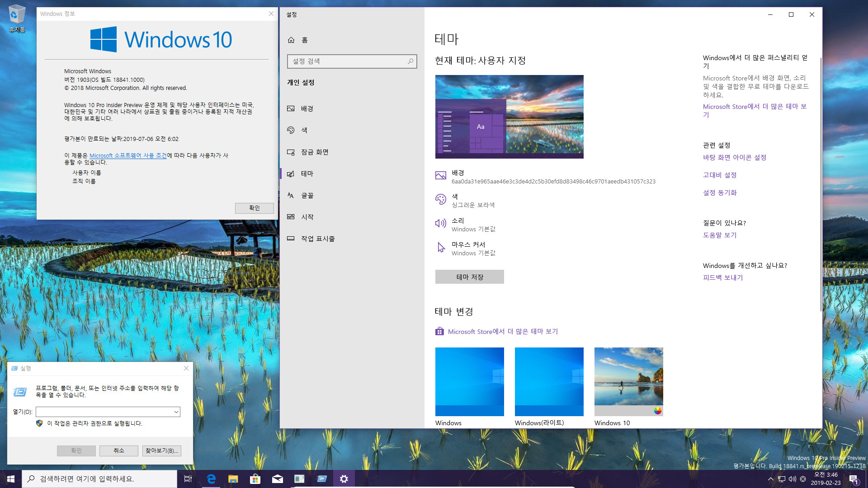
Task: Click the sound speaker icon for 소리
Action: pos(441,223)
